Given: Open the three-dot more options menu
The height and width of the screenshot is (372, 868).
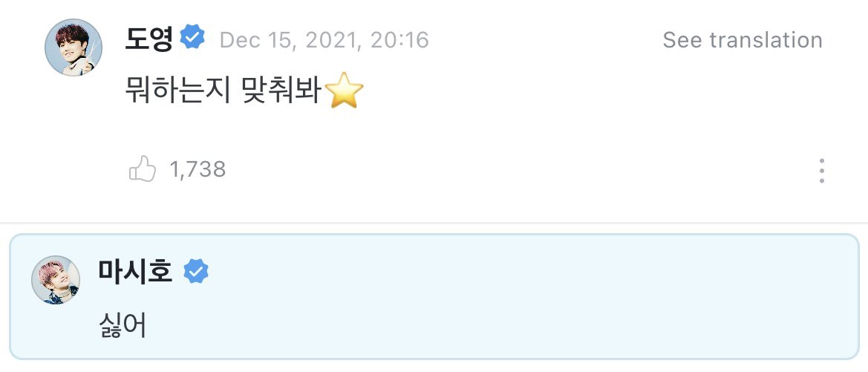Looking at the screenshot, I should 821,171.
